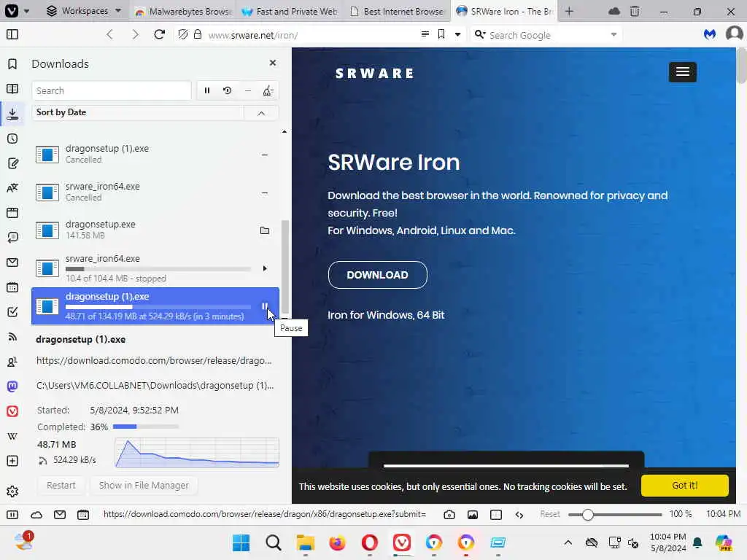
Task: Open search engine dropdown arrow
Action: (614, 35)
